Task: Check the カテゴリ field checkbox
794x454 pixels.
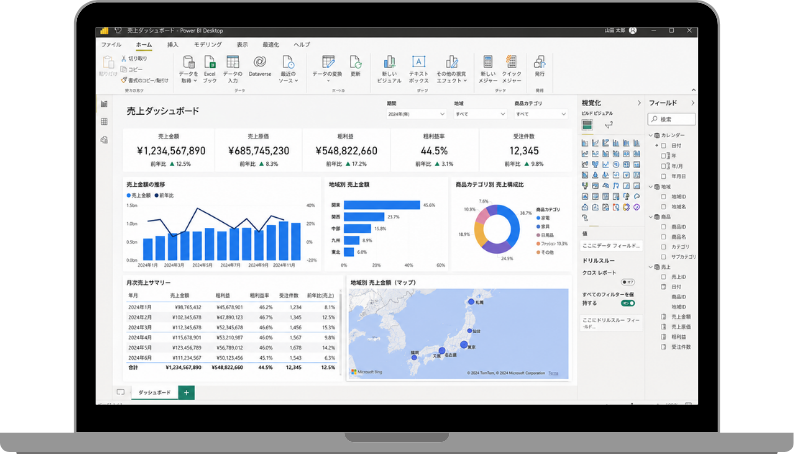Action: pos(663,246)
